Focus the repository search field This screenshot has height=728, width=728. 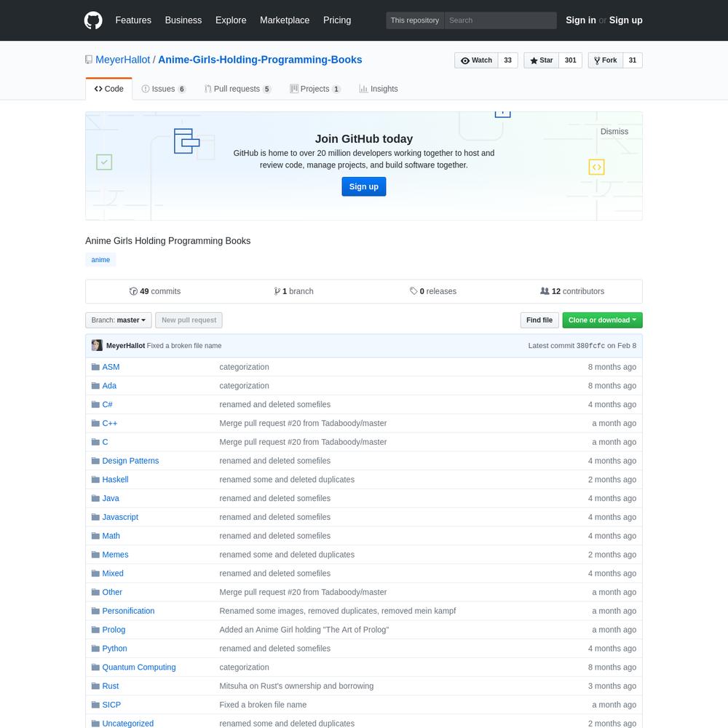point(501,20)
